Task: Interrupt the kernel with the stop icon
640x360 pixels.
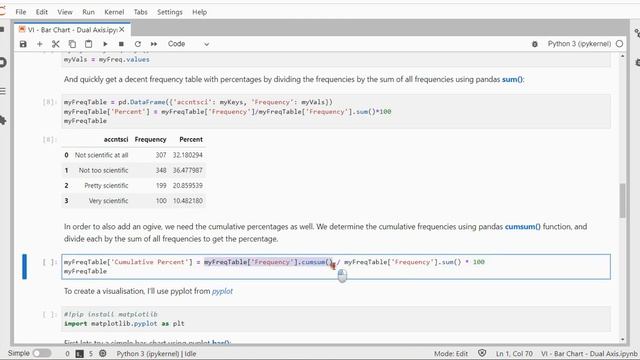Action: click(121, 44)
